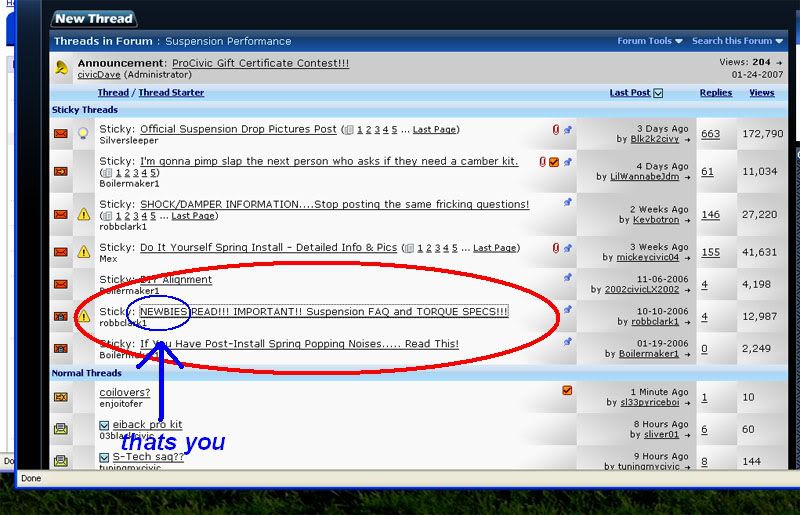Click warning icon on NEWBIES READ row

coord(84,316)
